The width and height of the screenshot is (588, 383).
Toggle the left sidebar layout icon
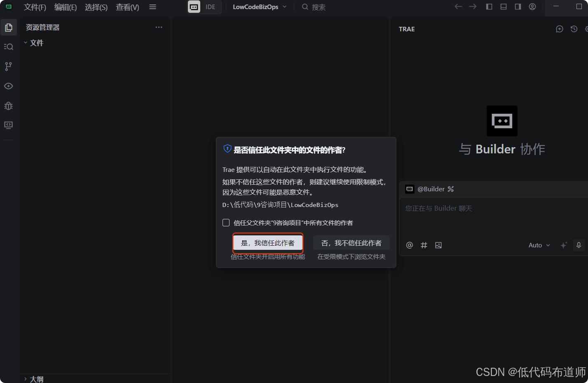pyautogui.click(x=489, y=7)
